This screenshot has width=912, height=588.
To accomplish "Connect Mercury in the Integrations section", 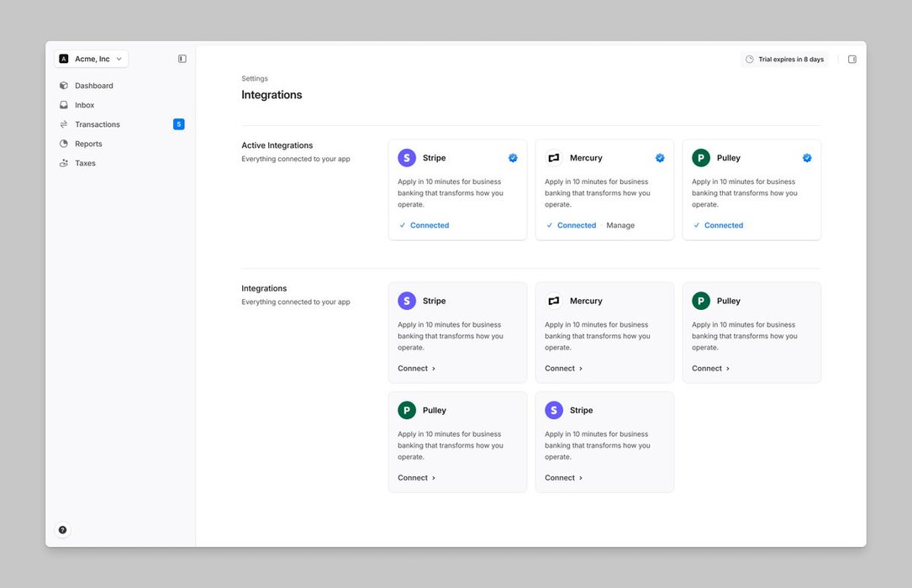I will click(x=563, y=368).
